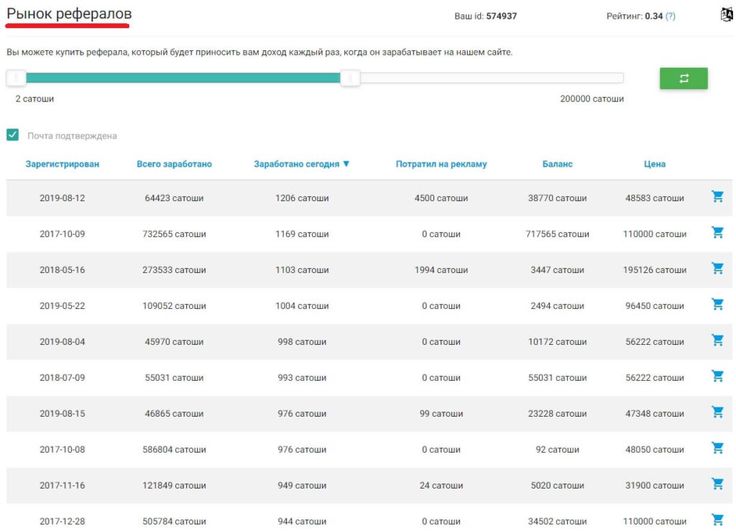Buy the referral priced 110000 registered 2017-10-09
The image size is (736, 531).
(717, 233)
